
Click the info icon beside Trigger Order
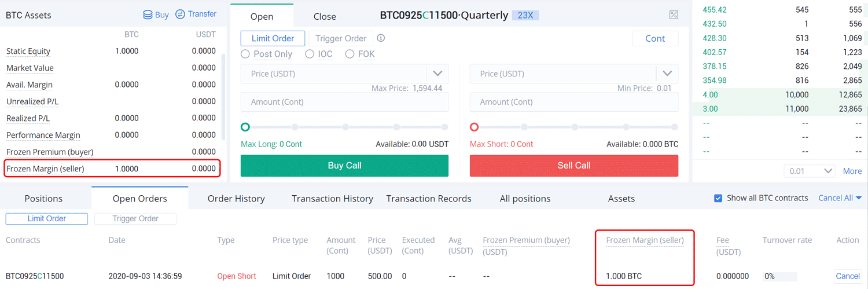[x=381, y=38]
